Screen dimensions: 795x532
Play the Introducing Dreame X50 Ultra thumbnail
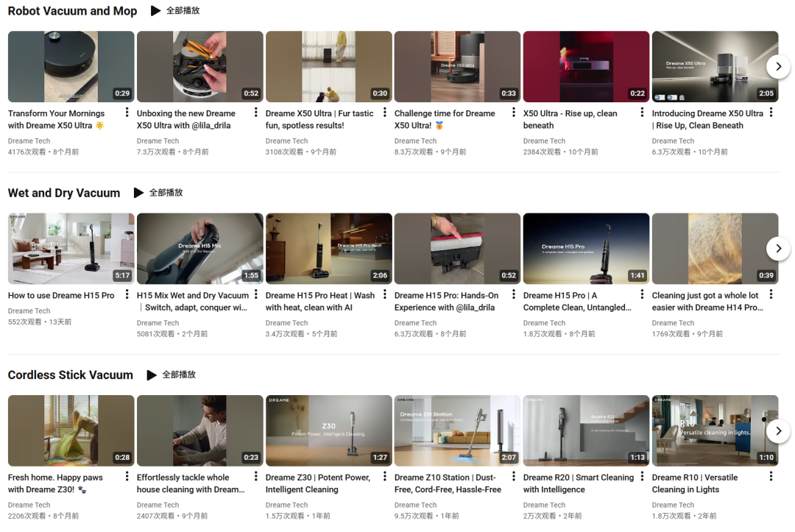click(714, 66)
